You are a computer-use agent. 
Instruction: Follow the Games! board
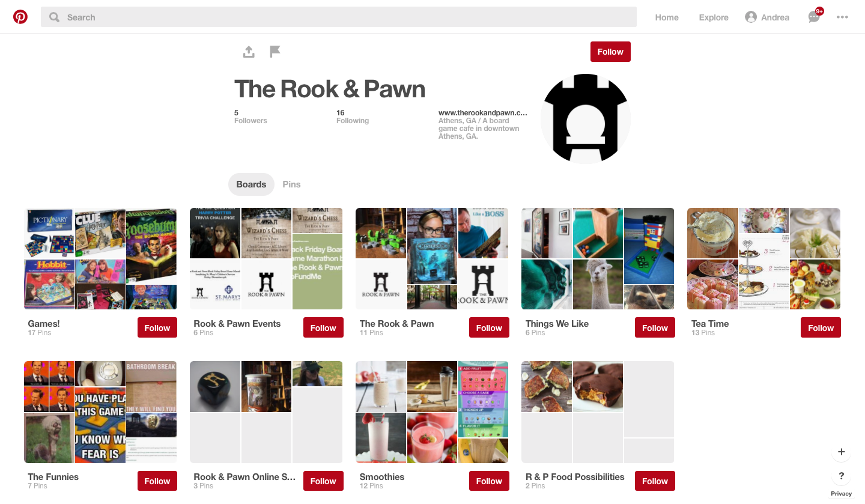[157, 328]
